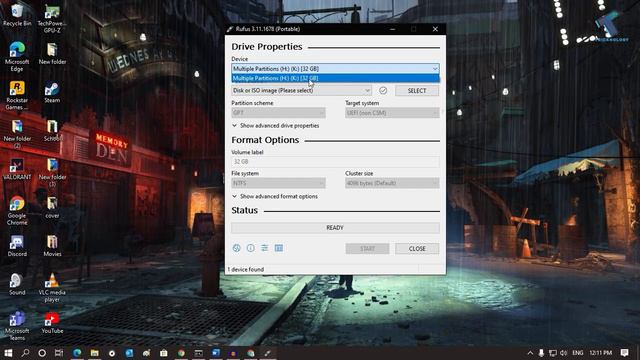Open Cortana circle on the taskbar
This screenshot has width=640, height=360.
point(42,353)
